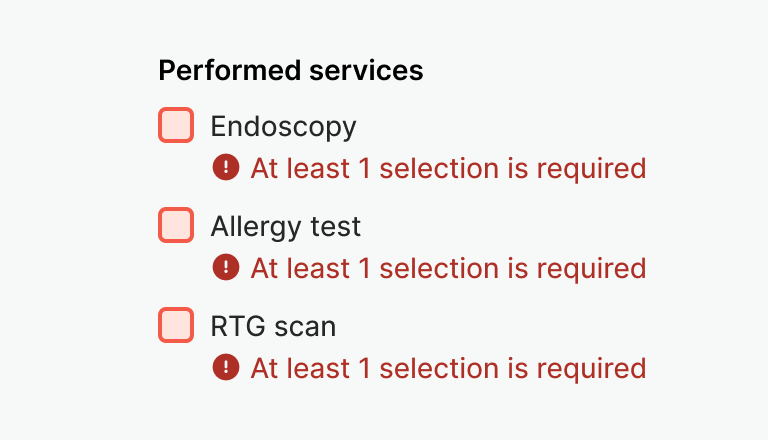Click the error message under RTG scan
This screenshot has height=440, width=768.
(448, 368)
